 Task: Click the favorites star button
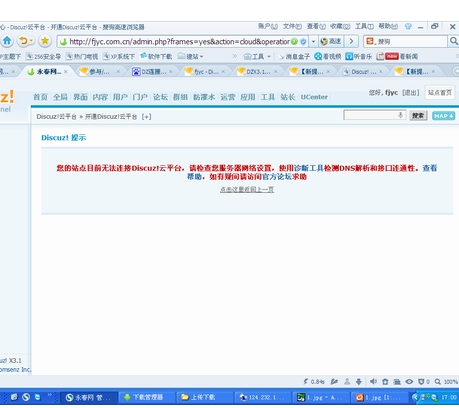pyautogui.click(x=45, y=41)
